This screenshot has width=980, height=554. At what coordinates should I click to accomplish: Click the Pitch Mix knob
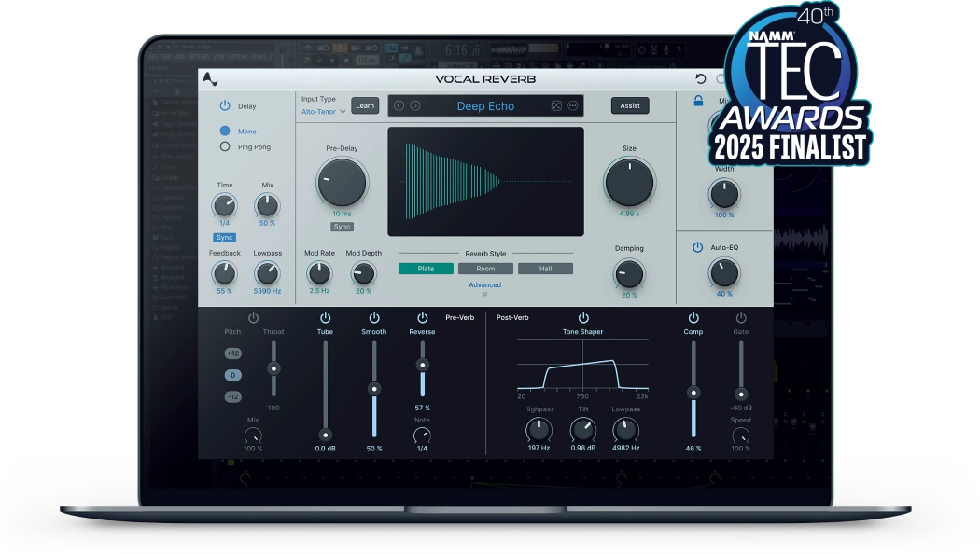253,436
